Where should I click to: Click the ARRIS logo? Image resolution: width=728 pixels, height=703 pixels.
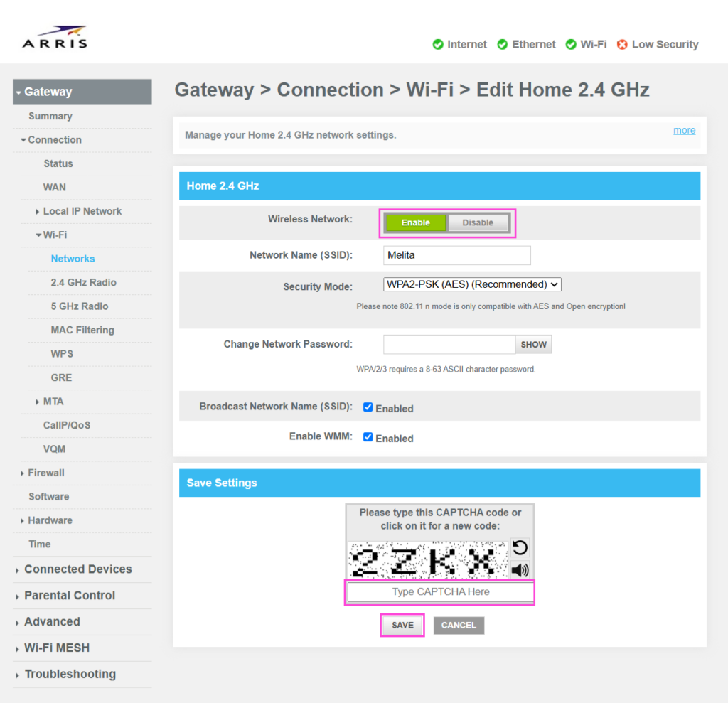[x=55, y=38]
